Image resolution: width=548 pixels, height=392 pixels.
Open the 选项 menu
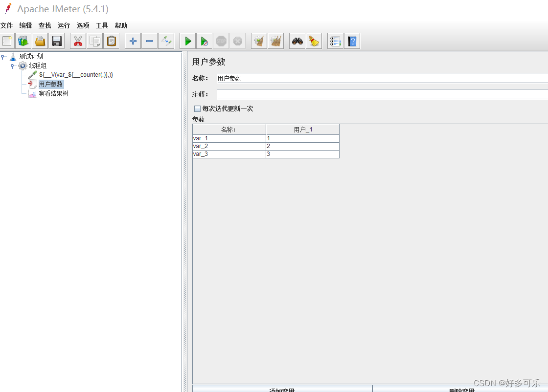point(83,25)
